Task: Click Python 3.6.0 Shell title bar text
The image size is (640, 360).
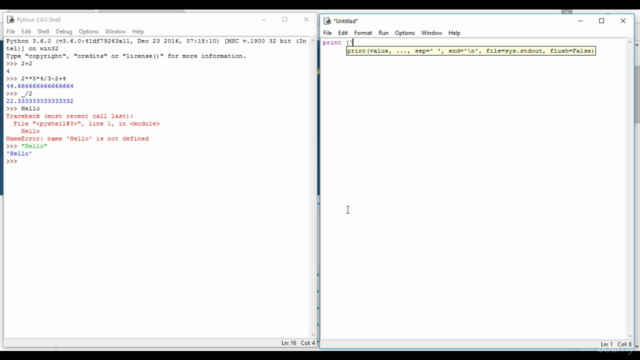Action: pyautogui.click(x=39, y=20)
